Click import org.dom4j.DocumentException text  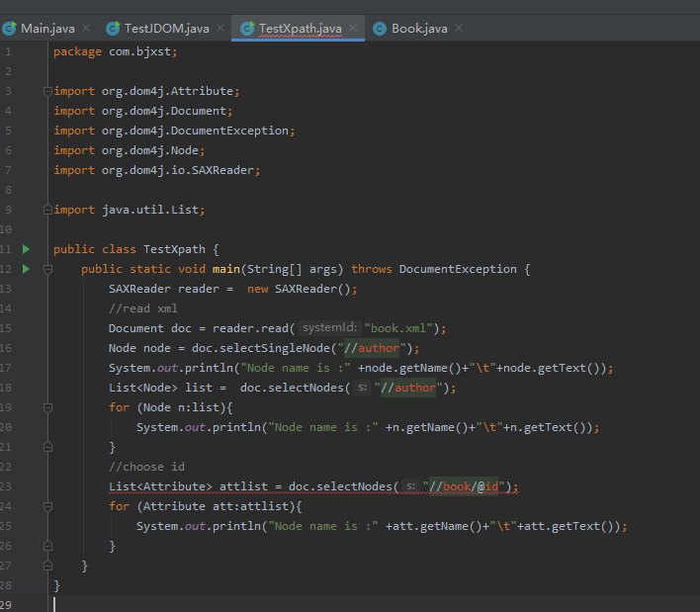pos(174,131)
